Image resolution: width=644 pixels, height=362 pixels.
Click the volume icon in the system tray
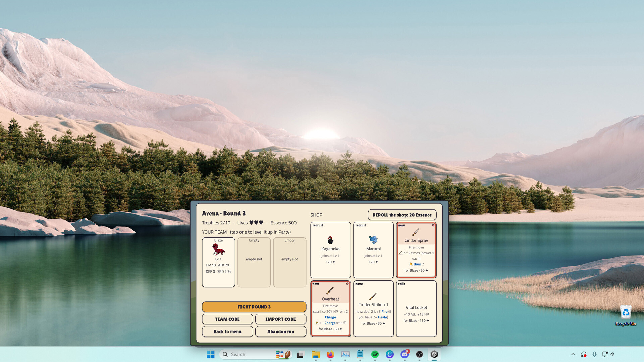pos(612,354)
